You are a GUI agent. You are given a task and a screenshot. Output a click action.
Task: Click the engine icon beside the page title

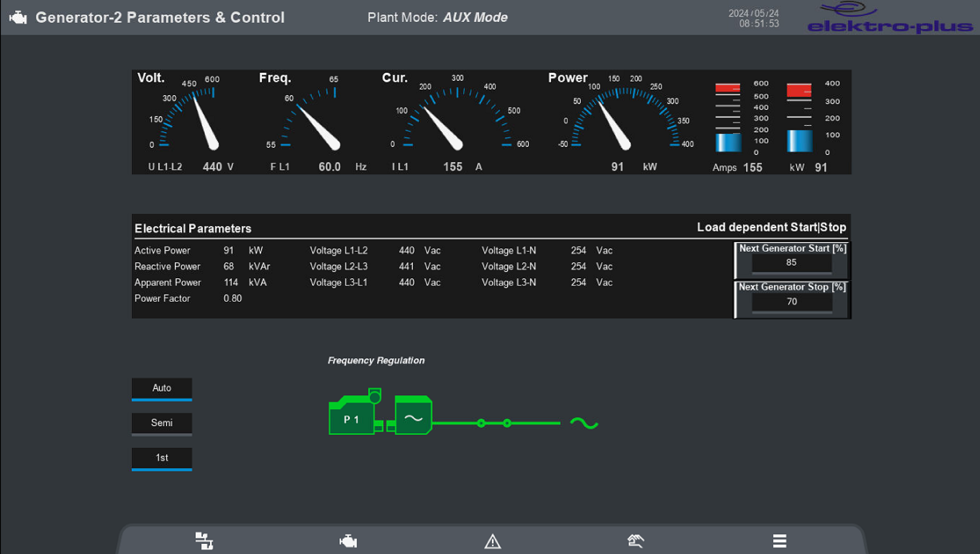18,18
